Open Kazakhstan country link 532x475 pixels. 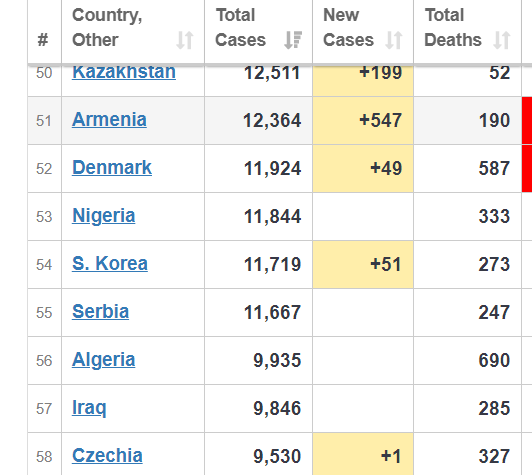[x=124, y=73]
